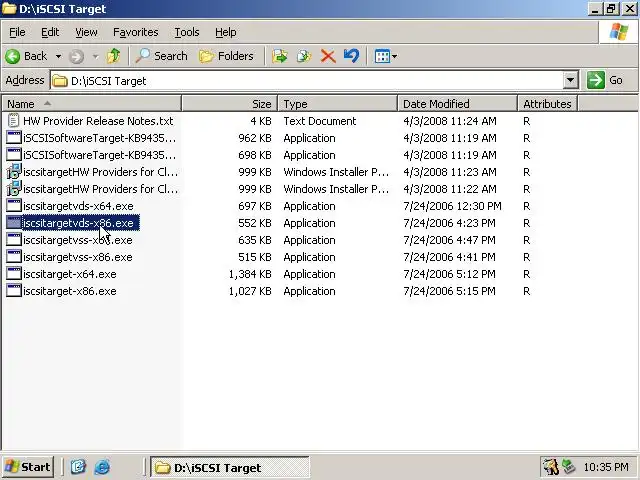
Task: Click the HW Provider Release Notes.txt filename
Action: click(98, 121)
